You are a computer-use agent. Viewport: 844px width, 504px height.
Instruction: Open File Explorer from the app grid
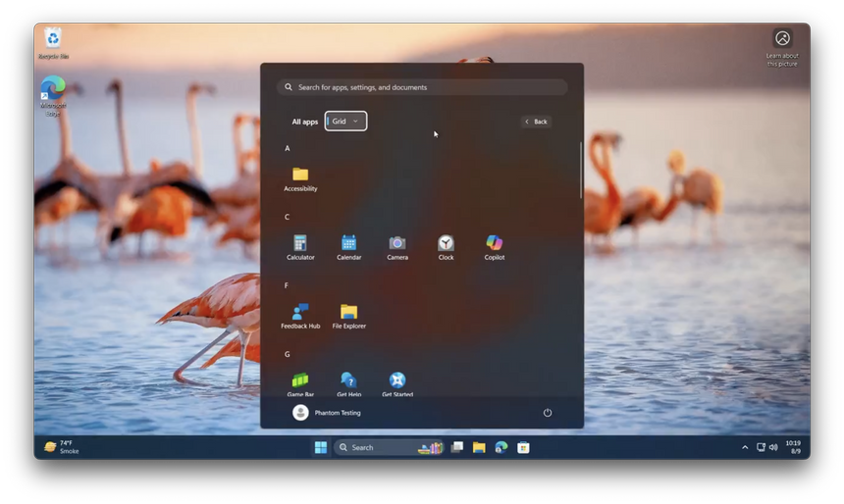348,317
